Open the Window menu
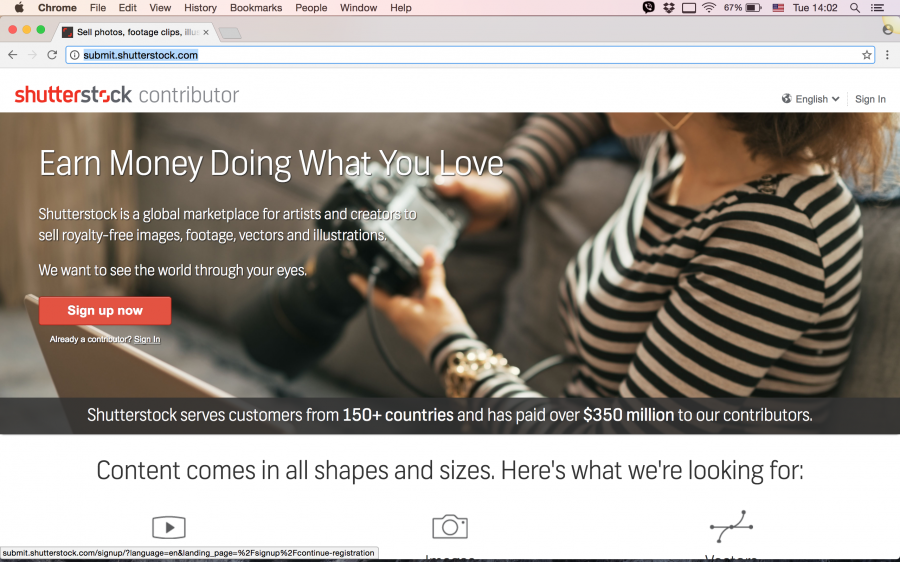Image resolution: width=900 pixels, height=562 pixels. (358, 7)
